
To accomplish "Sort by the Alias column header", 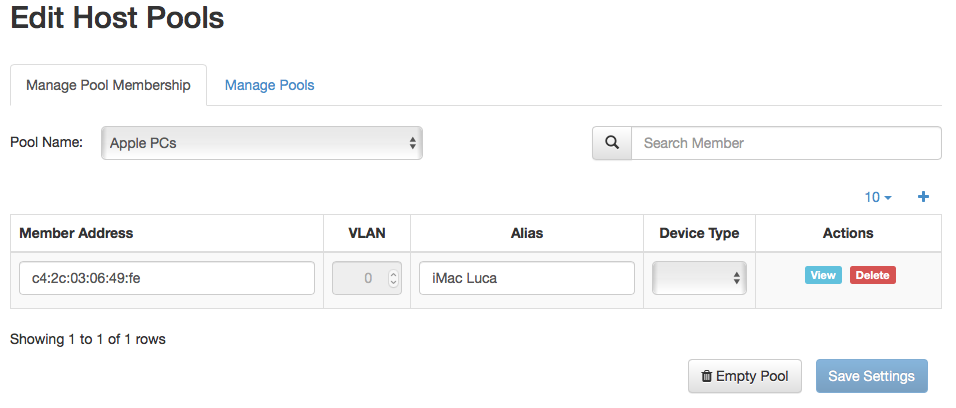I will [x=527, y=233].
